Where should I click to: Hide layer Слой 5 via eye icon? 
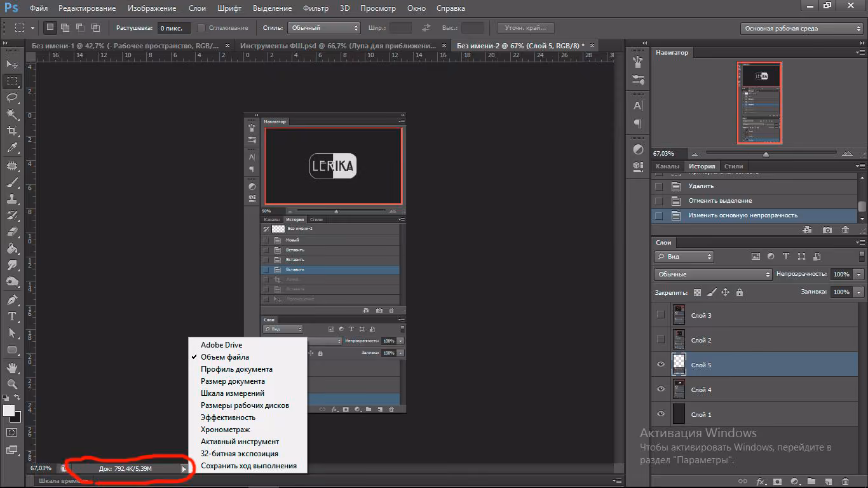pos(661,365)
